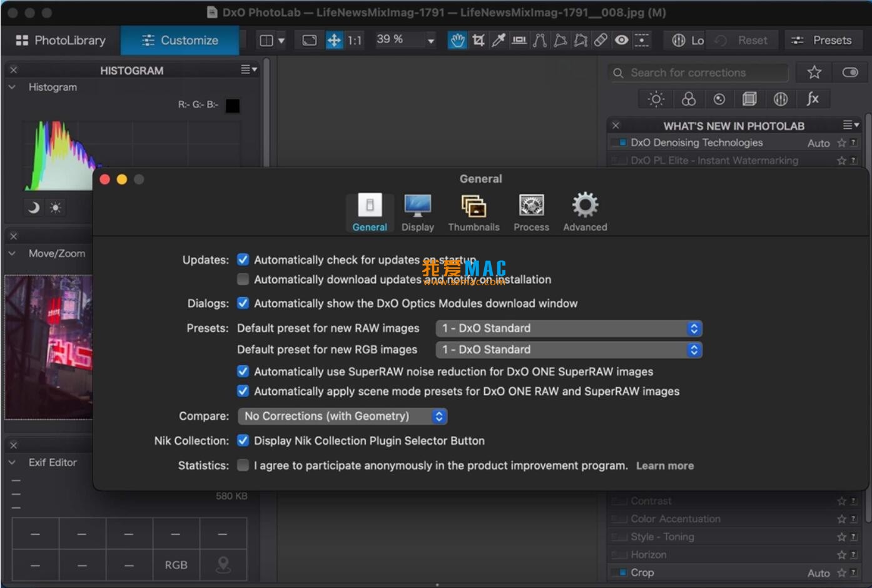The width and height of the screenshot is (872, 588).
Task: Open the Thumbnails preferences tab
Action: 474,213
